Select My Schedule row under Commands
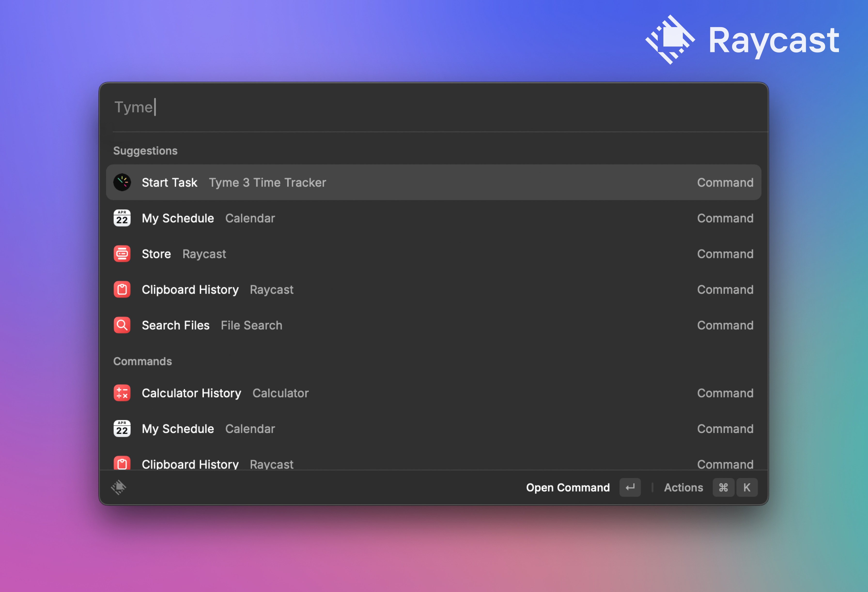This screenshot has width=868, height=592. click(x=434, y=429)
